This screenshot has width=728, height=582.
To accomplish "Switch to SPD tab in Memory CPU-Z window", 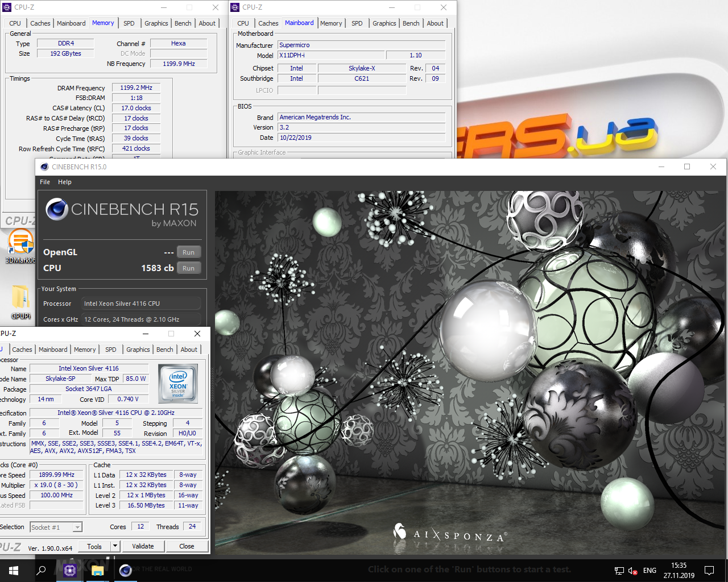I will click(129, 23).
